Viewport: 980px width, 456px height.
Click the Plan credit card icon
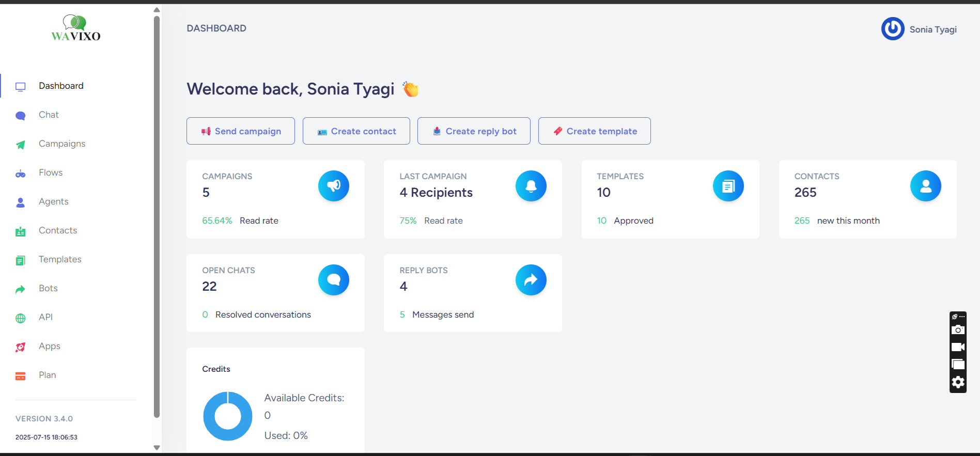[x=21, y=376]
